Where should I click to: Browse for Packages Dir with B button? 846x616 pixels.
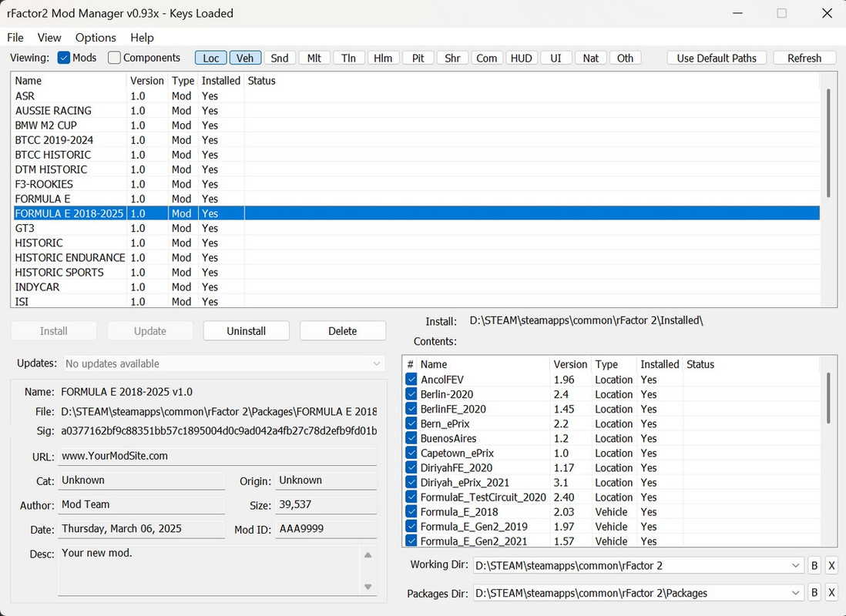coord(814,593)
